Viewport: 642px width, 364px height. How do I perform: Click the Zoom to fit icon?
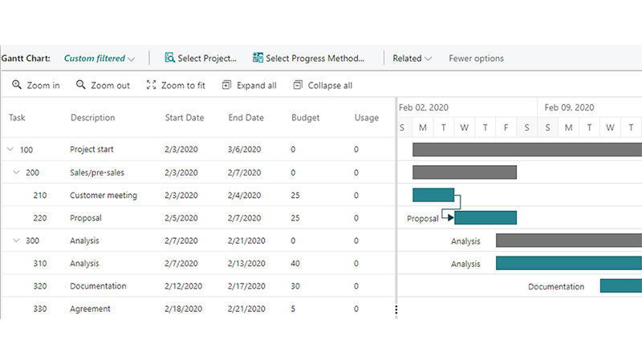pyautogui.click(x=151, y=85)
